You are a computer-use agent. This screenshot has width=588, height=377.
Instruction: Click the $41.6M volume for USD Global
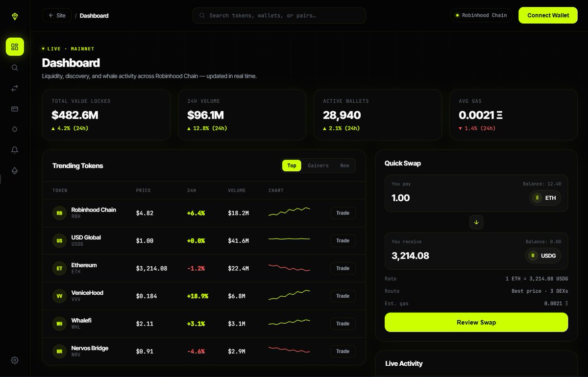(x=238, y=241)
